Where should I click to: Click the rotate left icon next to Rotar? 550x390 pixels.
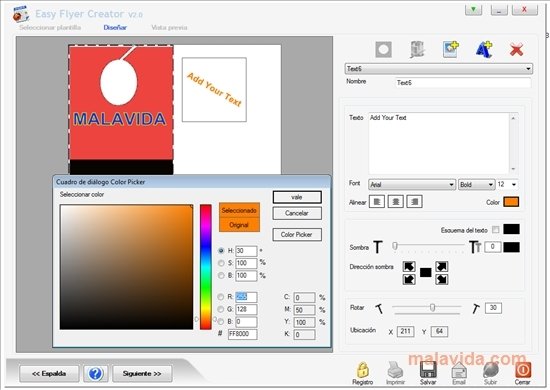pyautogui.click(x=379, y=309)
